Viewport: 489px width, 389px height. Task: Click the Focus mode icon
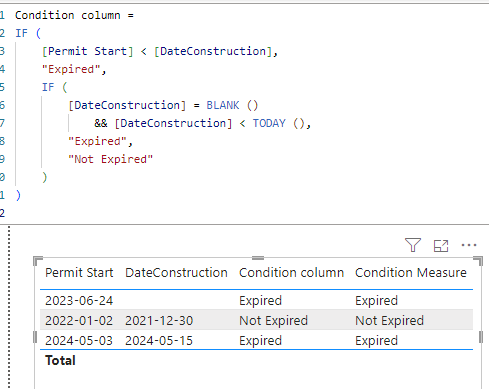(441, 246)
